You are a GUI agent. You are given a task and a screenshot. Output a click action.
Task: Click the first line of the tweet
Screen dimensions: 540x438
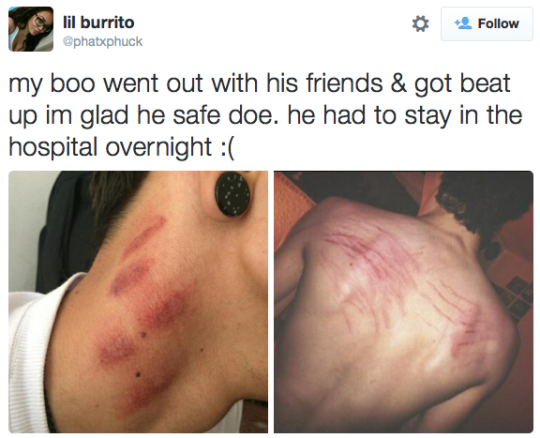click(259, 84)
